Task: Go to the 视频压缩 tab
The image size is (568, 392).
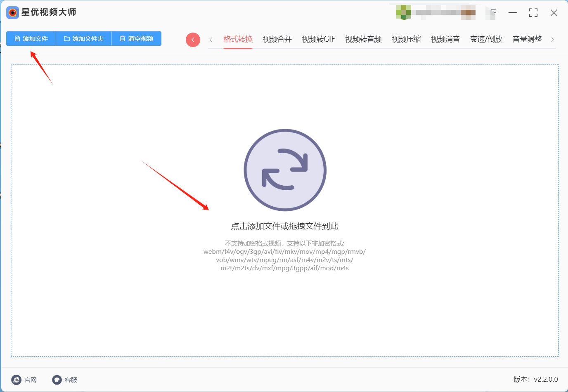Action: (x=406, y=39)
